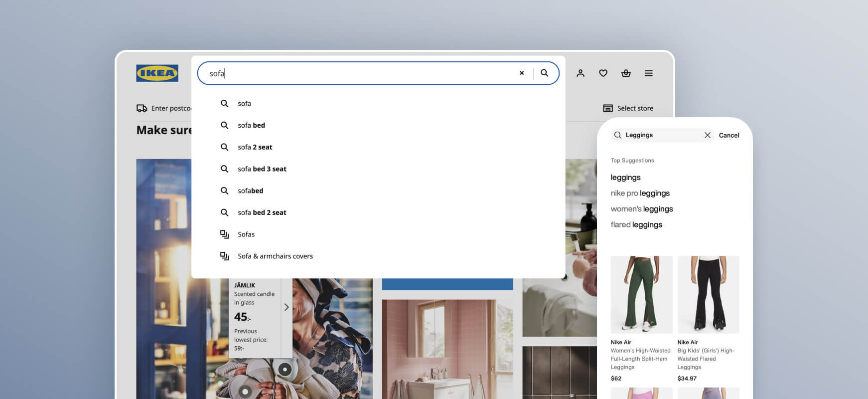The width and height of the screenshot is (868, 399).
Task: Select the 'sofa 2 seat' suggestion
Action: point(255,147)
